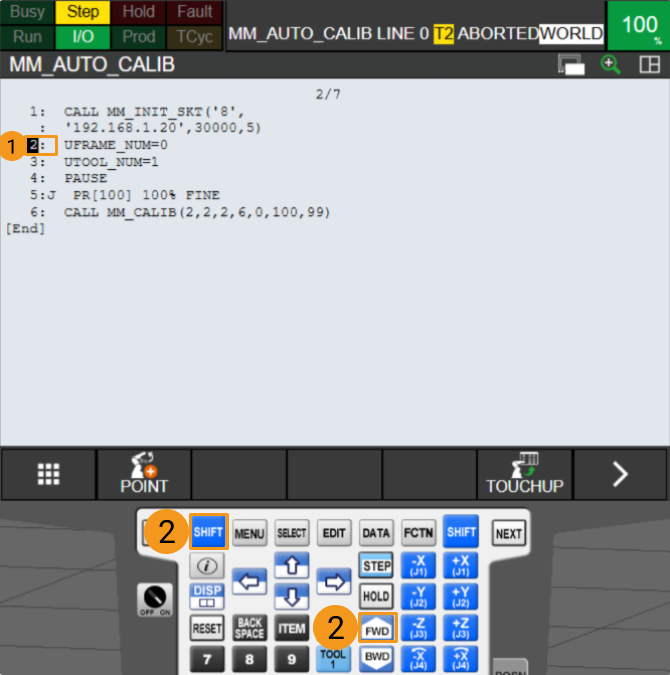Click the Busy status indicator
This screenshot has height=675, width=670.
click(x=27, y=12)
